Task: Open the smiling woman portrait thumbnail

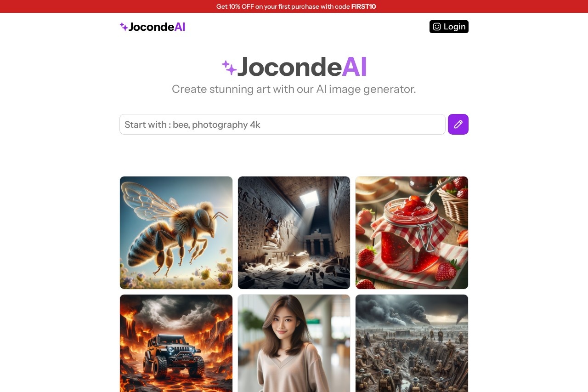Action: click(x=294, y=343)
